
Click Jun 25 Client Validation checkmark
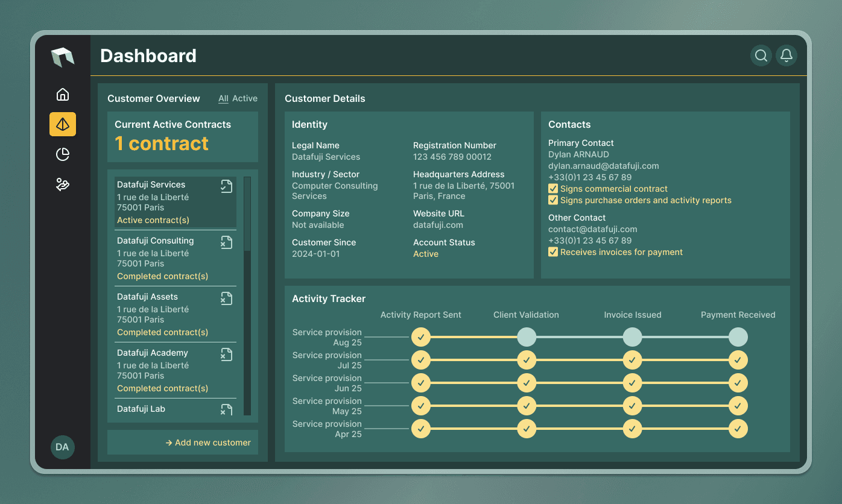click(x=527, y=383)
